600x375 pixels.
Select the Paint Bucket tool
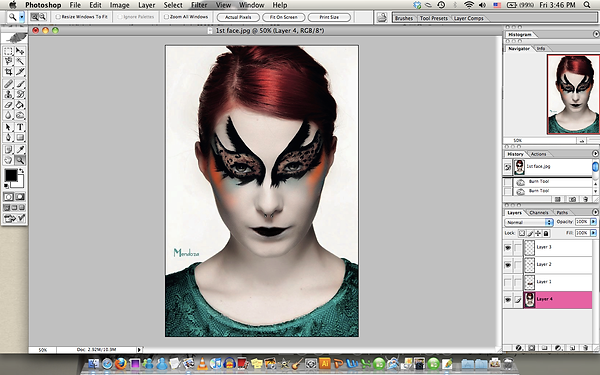point(20,104)
